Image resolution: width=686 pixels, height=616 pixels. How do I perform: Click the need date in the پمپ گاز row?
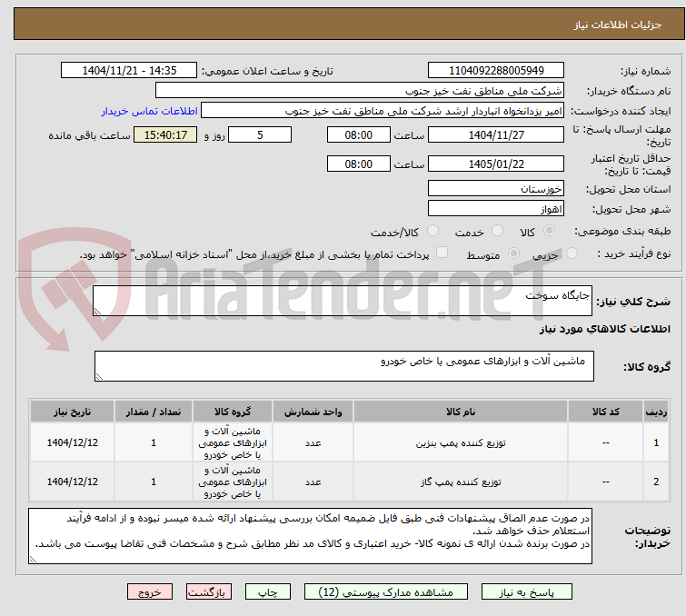[72, 482]
